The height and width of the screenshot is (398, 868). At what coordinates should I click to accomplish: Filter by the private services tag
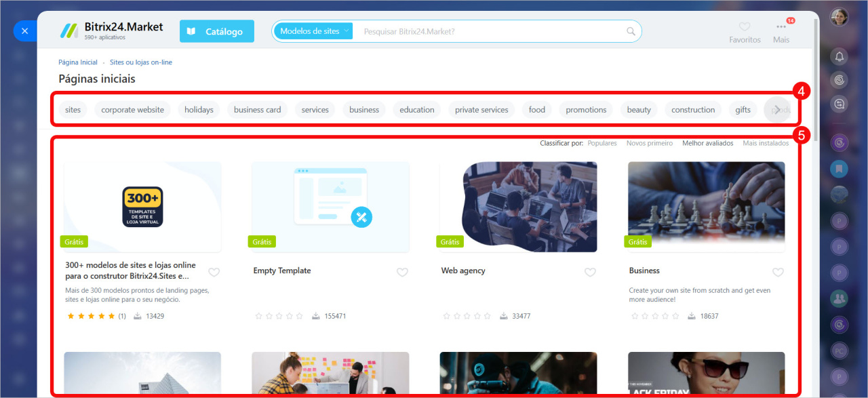[481, 110]
